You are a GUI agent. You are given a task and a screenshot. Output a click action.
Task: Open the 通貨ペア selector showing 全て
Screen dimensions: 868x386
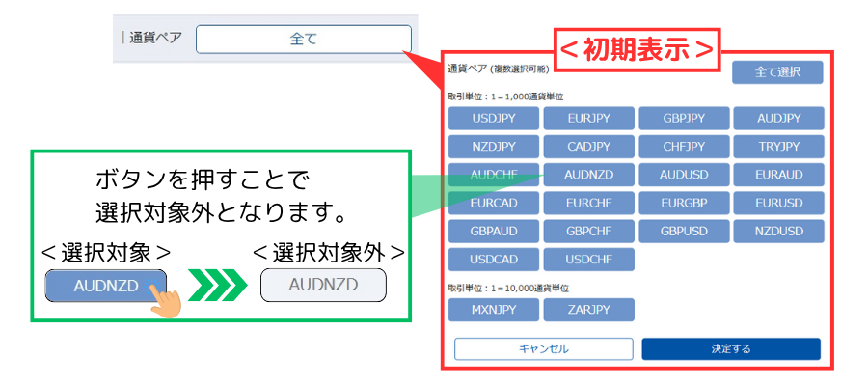point(304,40)
